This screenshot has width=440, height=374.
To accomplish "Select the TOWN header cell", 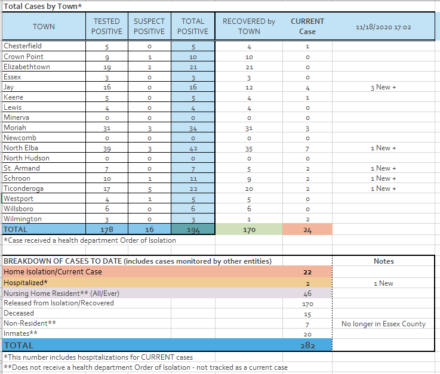I will click(x=44, y=27).
